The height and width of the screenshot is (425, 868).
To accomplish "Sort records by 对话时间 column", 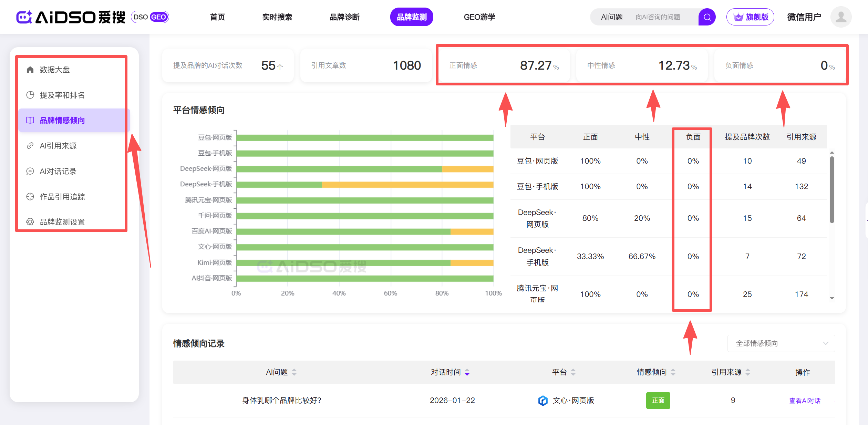I will 467,372.
